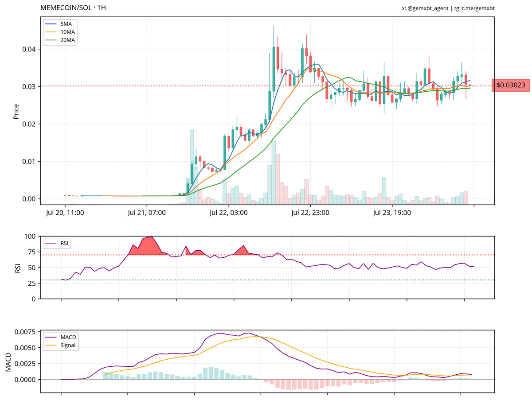Screen dimensions: 532x400
Task: Click the MEMECOIN/SOL · 1H chart title
Action: (x=73, y=8)
